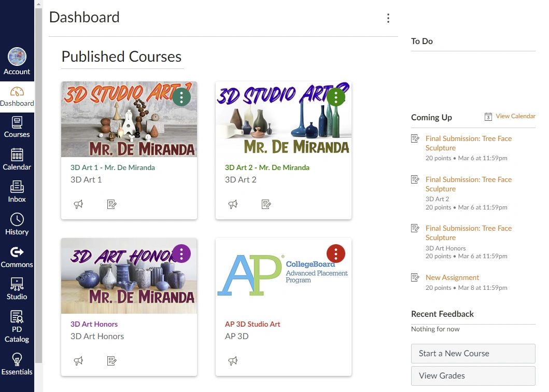This screenshot has height=392, width=549.
Task: Open announcements for 3D Art 1 card
Action: [78, 204]
